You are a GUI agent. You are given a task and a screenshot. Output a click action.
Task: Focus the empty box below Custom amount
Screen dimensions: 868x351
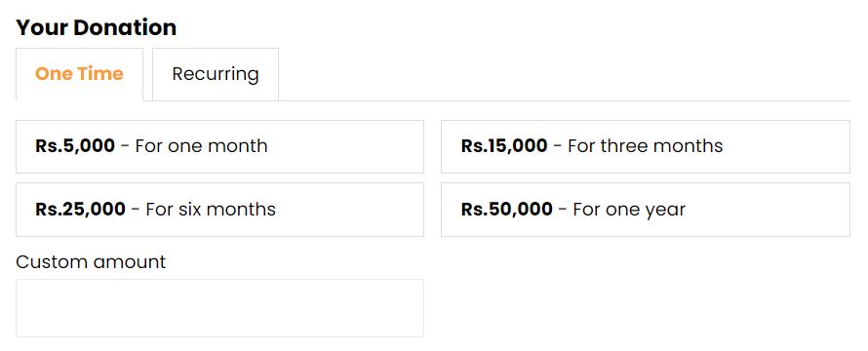pyautogui.click(x=219, y=308)
